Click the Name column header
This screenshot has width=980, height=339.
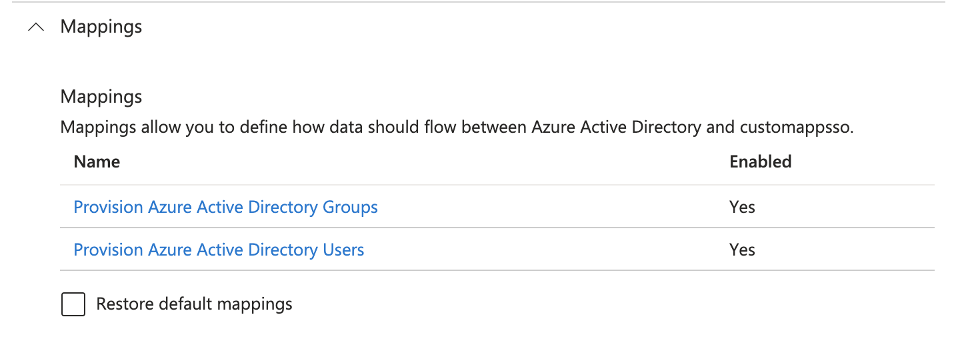pyautogui.click(x=97, y=162)
